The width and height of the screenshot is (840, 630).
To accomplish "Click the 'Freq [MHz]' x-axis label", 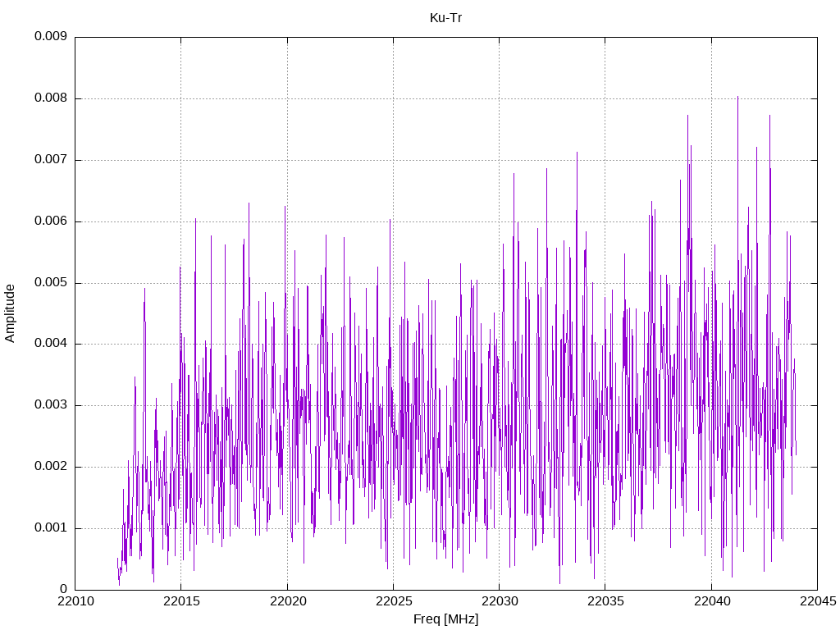I will [x=445, y=619].
